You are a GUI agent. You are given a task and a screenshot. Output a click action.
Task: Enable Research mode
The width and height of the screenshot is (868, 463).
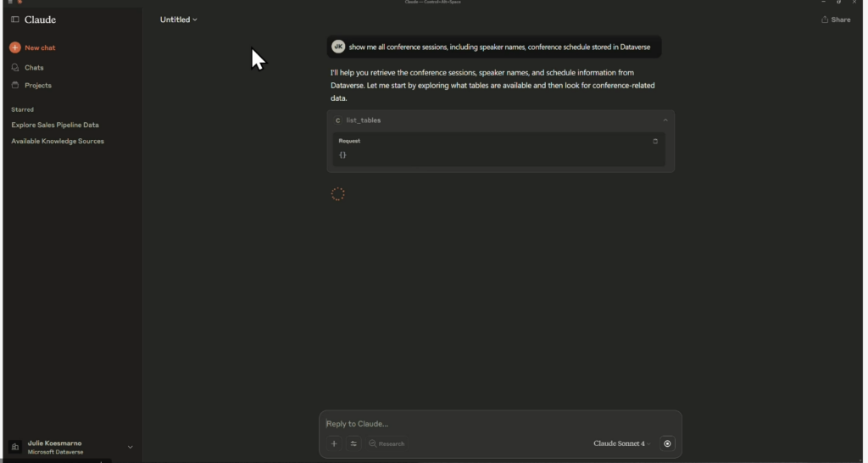pyautogui.click(x=387, y=443)
